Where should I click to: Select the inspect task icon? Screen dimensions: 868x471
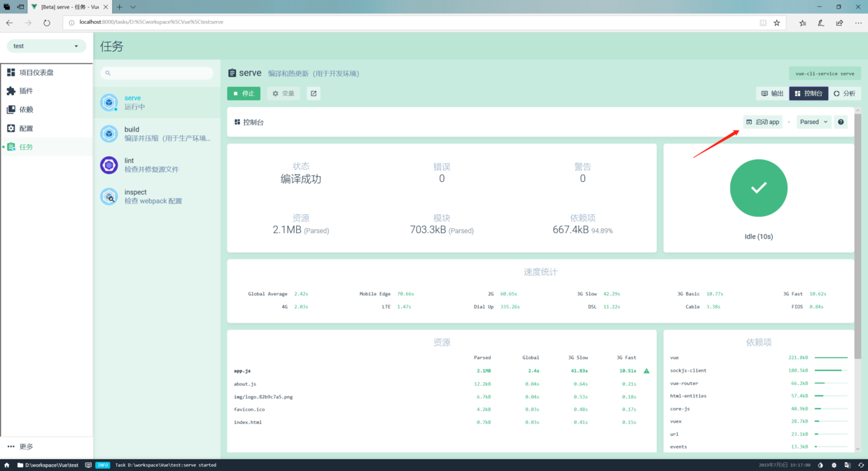108,196
